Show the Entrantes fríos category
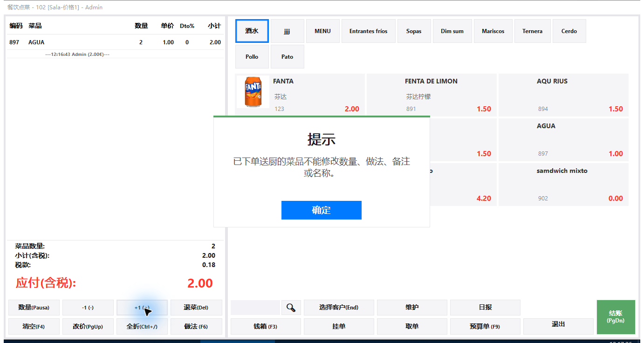644x343 pixels. pyautogui.click(x=369, y=31)
